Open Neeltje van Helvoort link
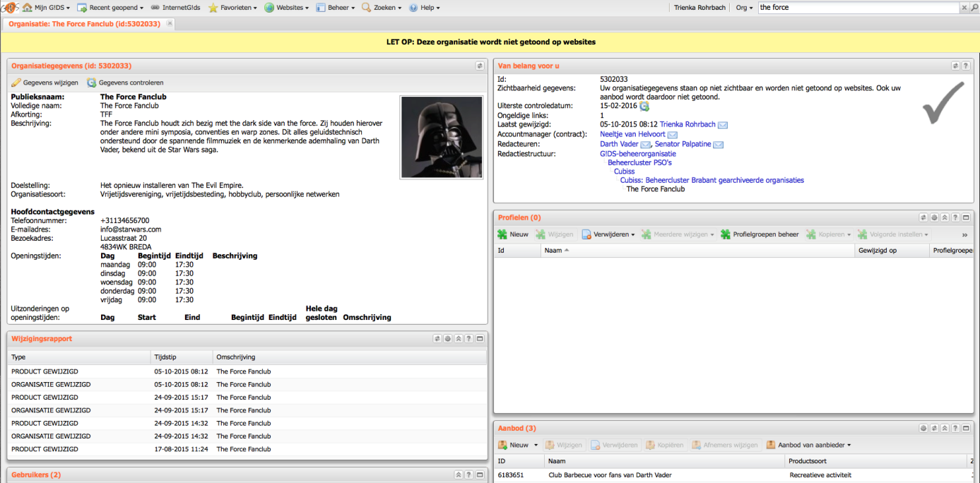The image size is (980, 483). pos(632,134)
